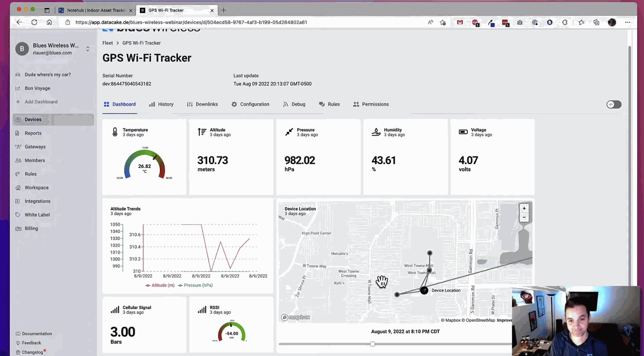Open the browser settings and more menu
The image size is (644, 356).
coord(628,22)
